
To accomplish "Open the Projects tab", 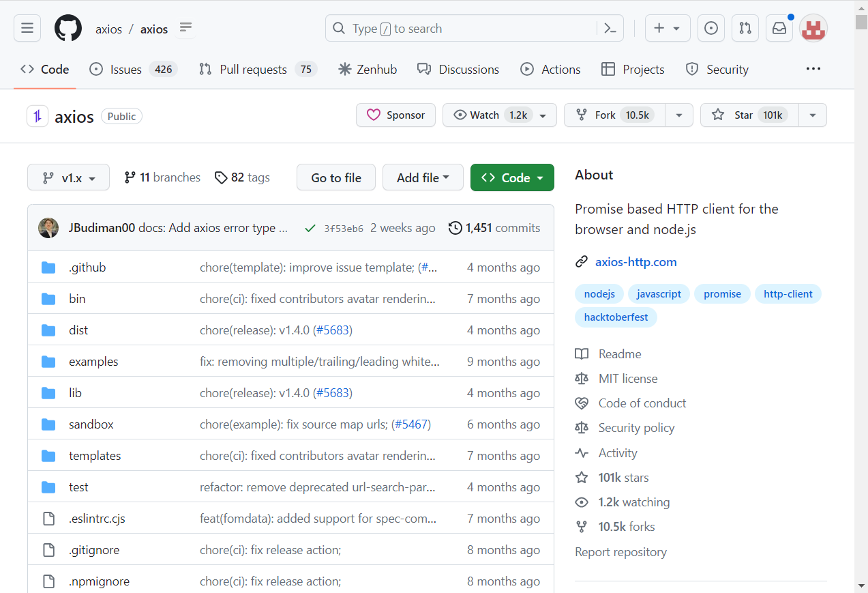I will [x=633, y=69].
